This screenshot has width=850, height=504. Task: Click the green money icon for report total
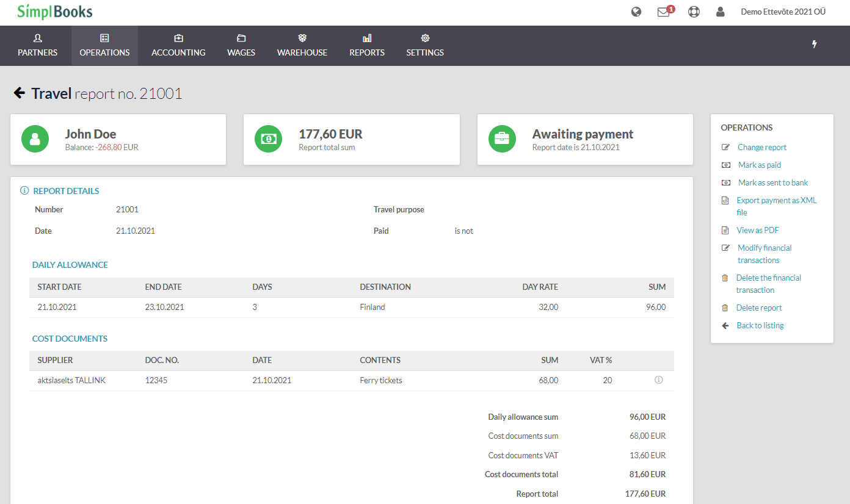[x=268, y=139]
